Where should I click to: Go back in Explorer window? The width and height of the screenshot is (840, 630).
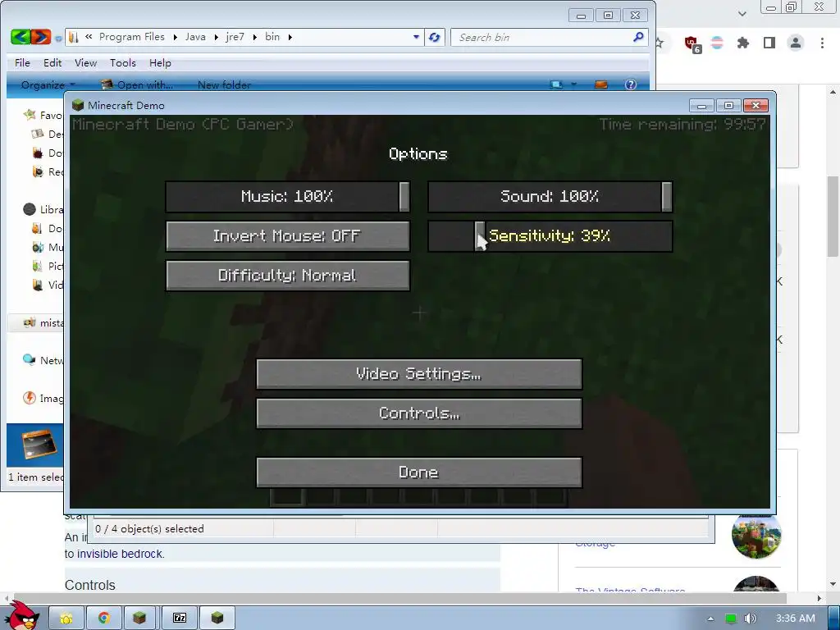coord(21,37)
